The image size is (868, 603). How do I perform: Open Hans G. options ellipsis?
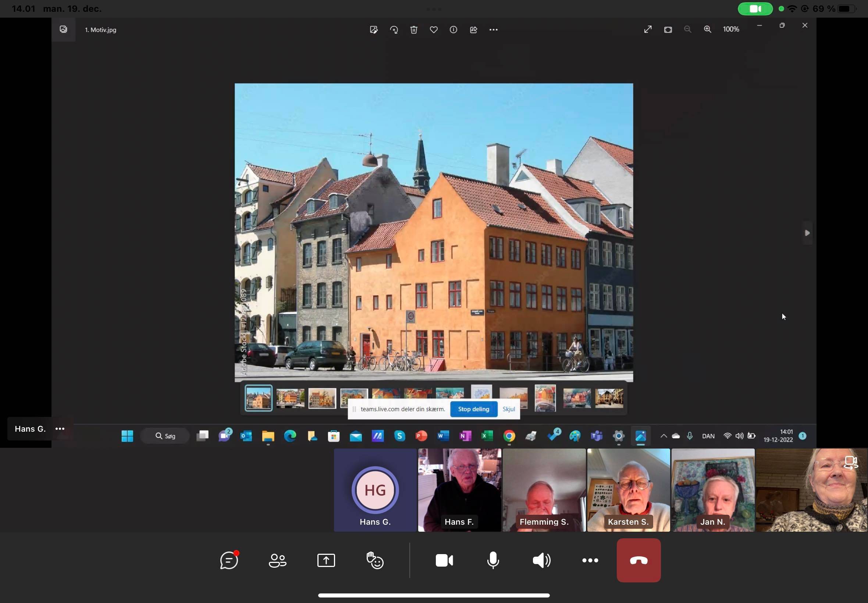pos(60,429)
